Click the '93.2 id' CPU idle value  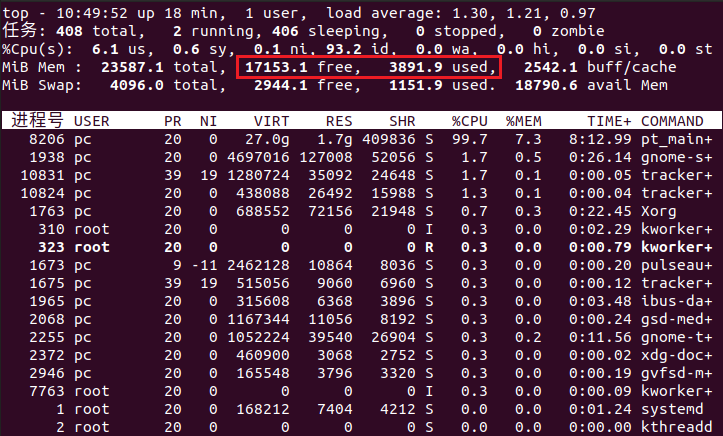point(358,49)
